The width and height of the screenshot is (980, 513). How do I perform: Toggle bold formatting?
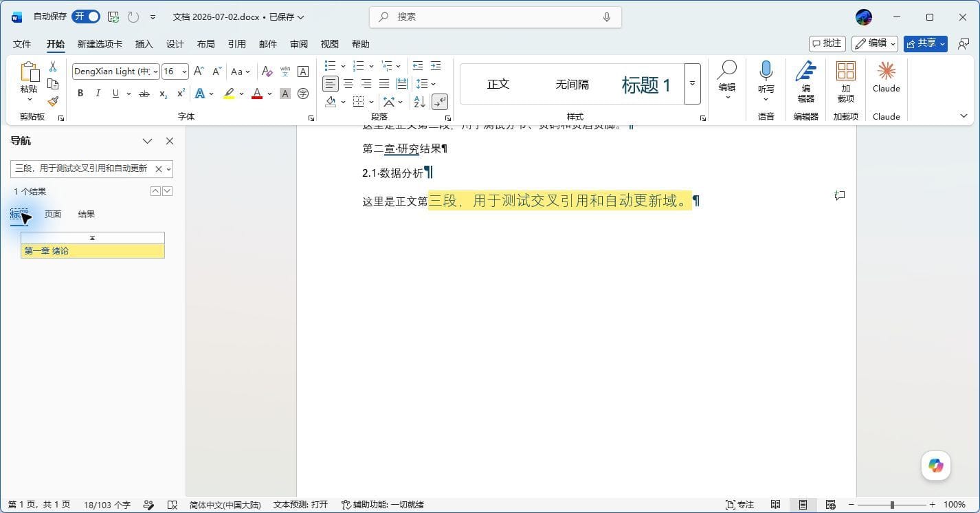80,94
